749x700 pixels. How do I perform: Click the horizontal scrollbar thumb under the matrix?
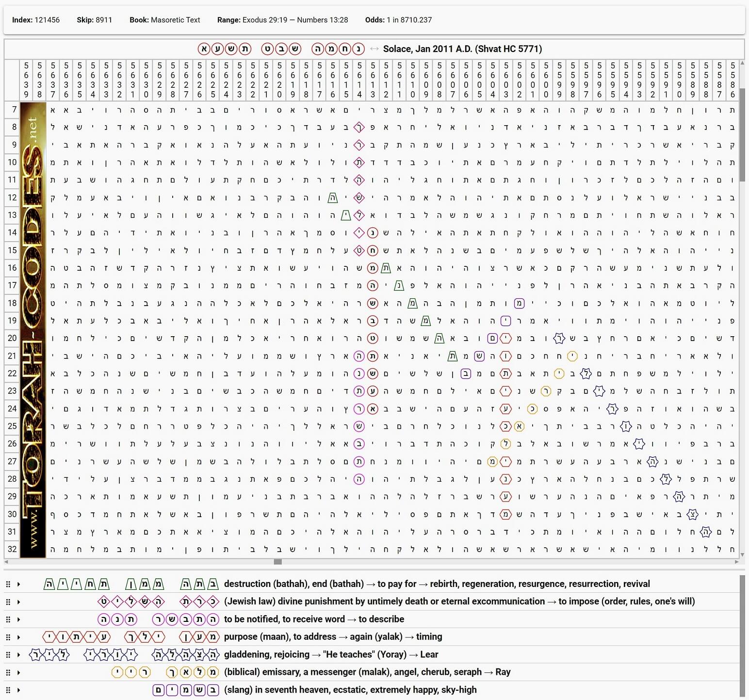coord(278,562)
